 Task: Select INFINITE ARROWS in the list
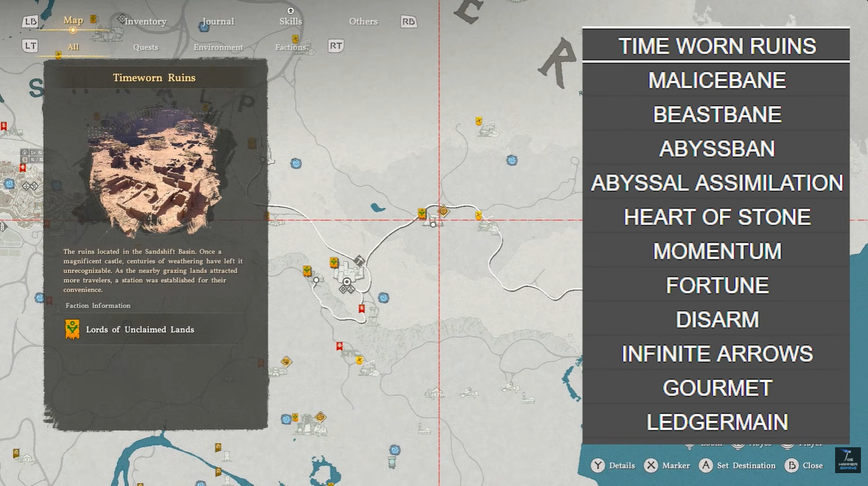click(x=716, y=354)
